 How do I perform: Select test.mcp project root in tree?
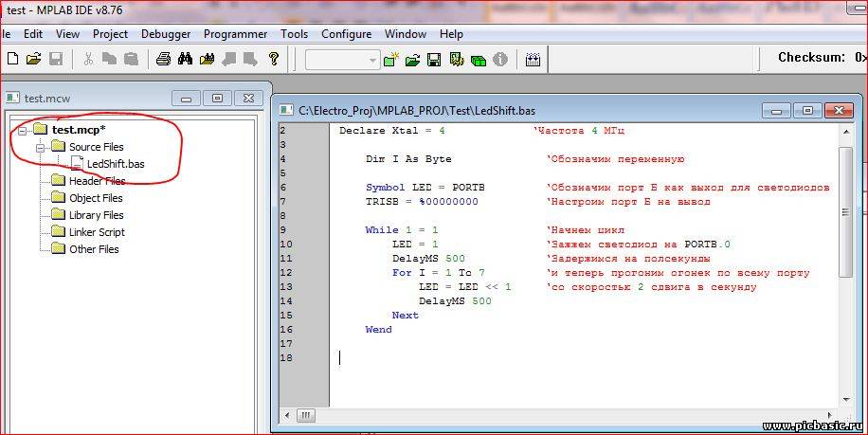[79, 130]
